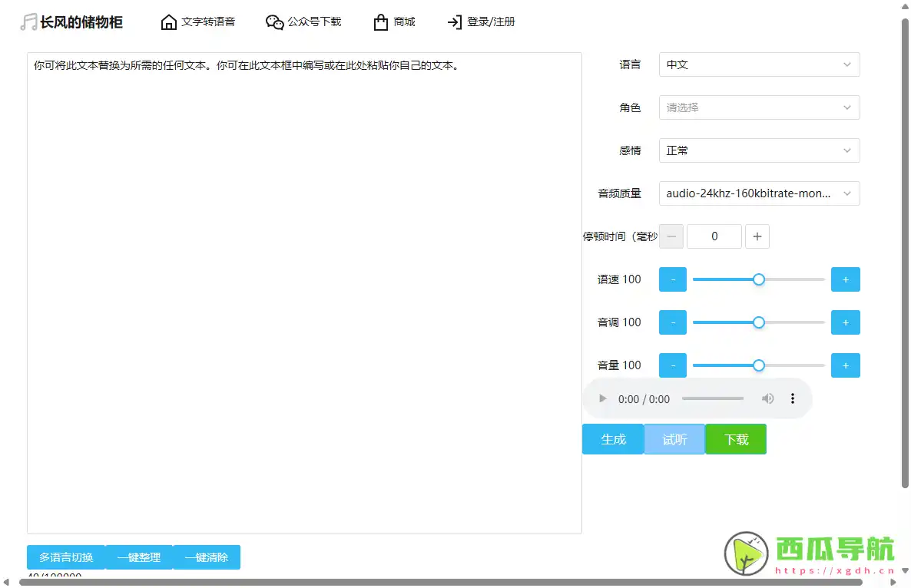
Task: Click the login arrow icon
Action: pyautogui.click(x=454, y=22)
